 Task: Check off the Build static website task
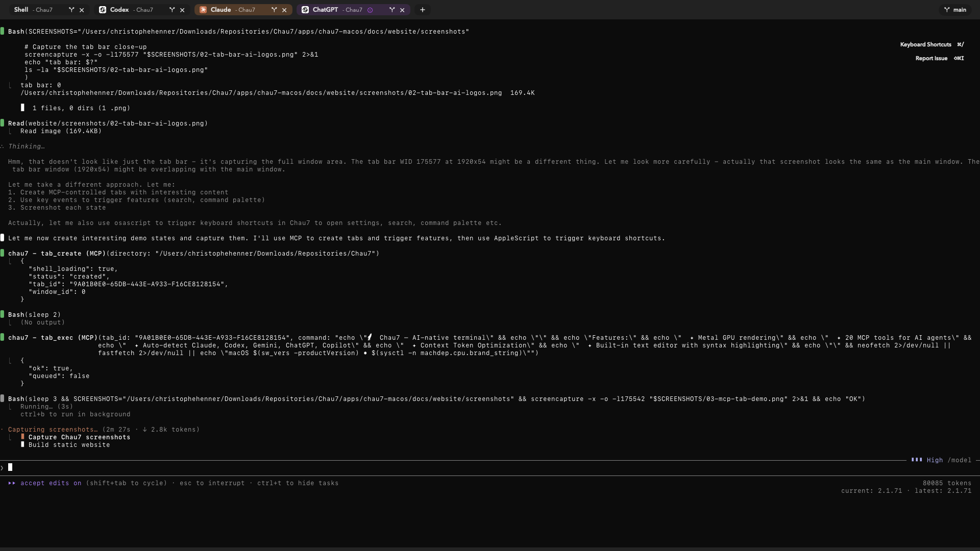(x=22, y=445)
